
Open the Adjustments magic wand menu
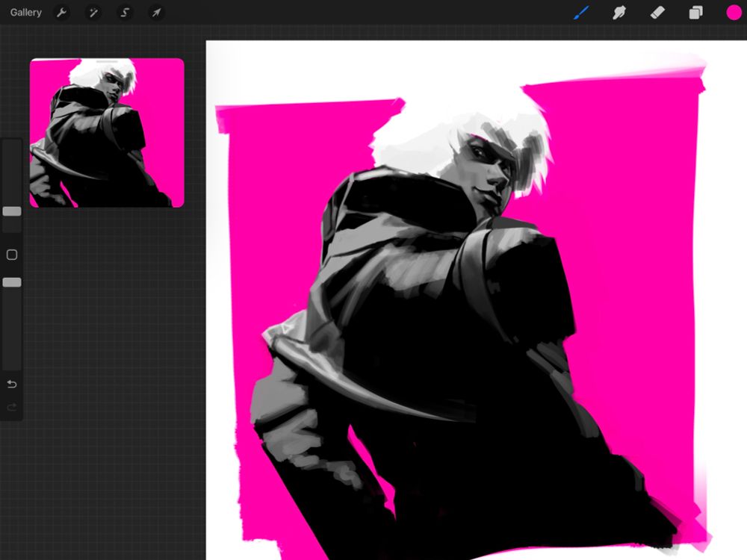[x=93, y=13]
